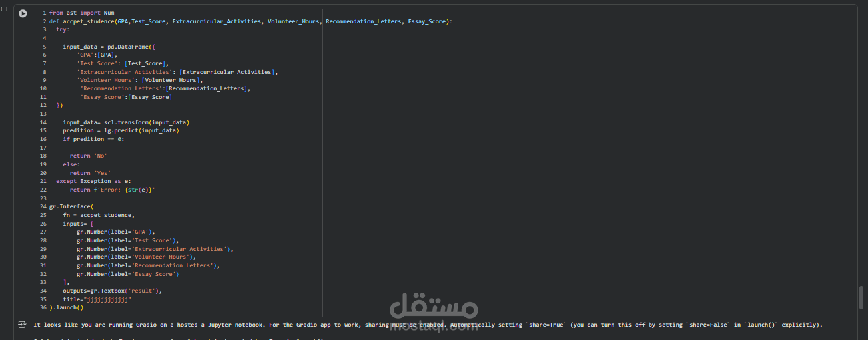
Task: Click the "'GPA':[GPA]," dictionary line
Action: coord(97,55)
